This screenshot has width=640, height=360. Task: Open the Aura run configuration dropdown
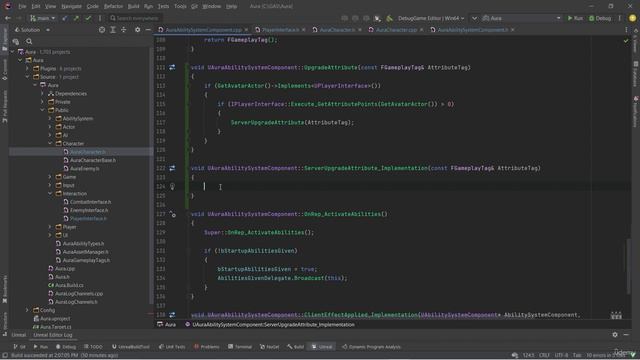(522, 18)
